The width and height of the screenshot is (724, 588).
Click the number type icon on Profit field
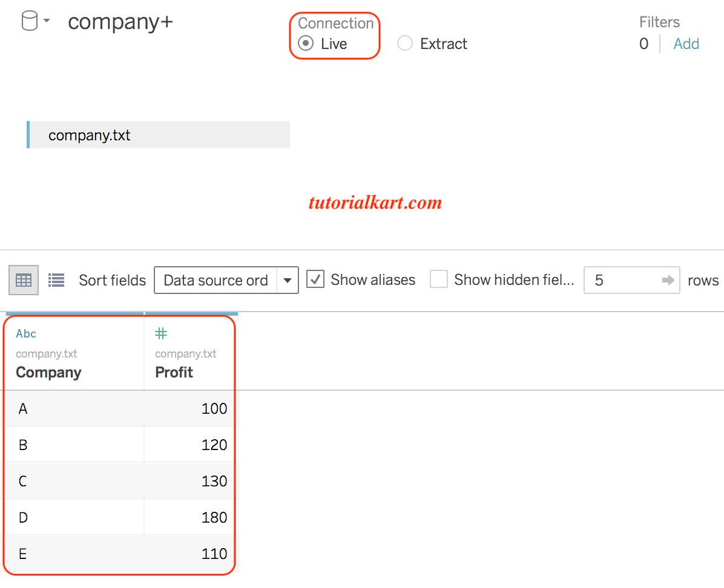point(160,333)
